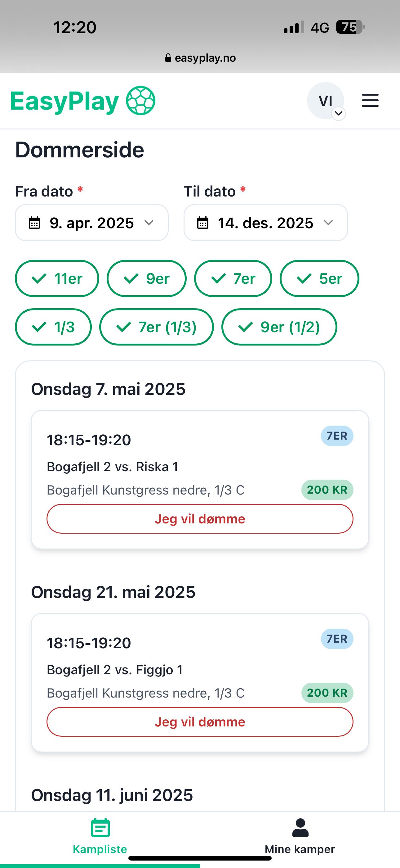400x868 pixels.
Task: Expand the Fra dato date dropdown chevron
Action: [149, 223]
